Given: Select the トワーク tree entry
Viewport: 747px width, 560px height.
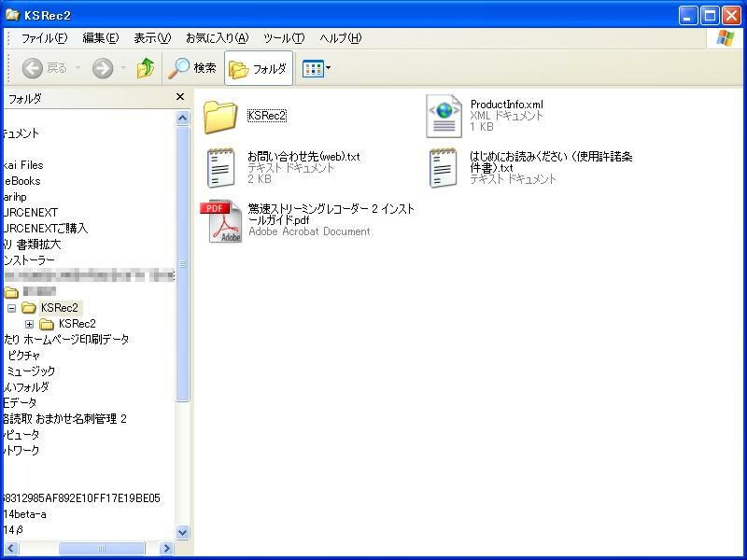Looking at the screenshot, I should (x=21, y=450).
